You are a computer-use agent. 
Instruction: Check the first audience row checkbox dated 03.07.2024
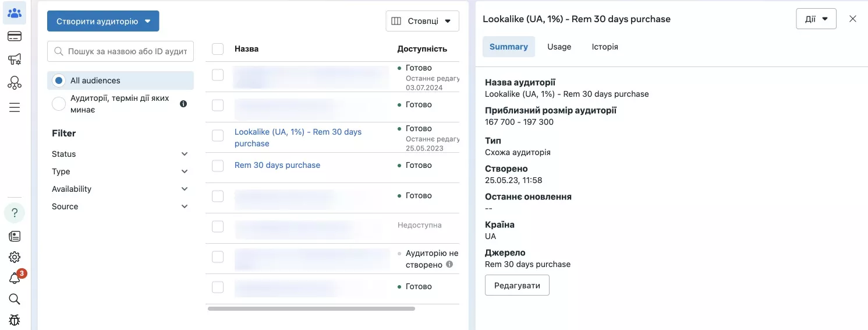[218, 75]
